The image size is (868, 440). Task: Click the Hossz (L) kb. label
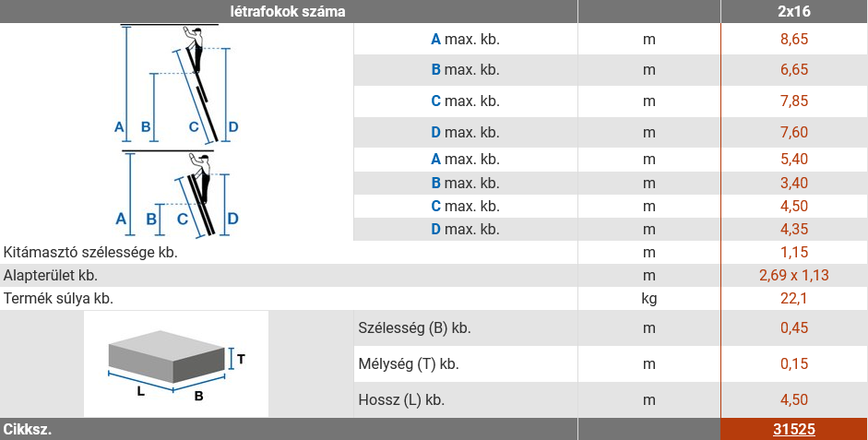pyautogui.click(x=401, y=400)
